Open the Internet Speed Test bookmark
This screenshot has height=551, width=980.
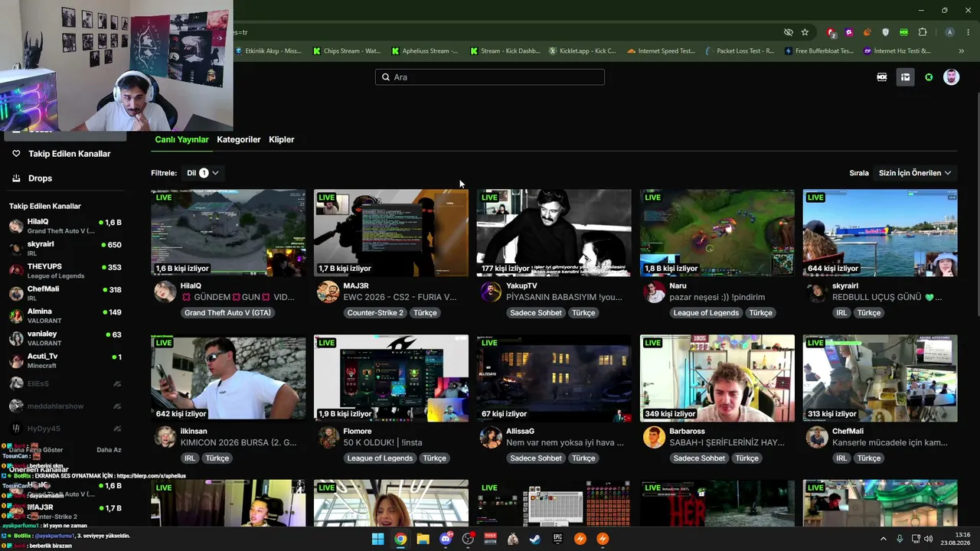661,51
